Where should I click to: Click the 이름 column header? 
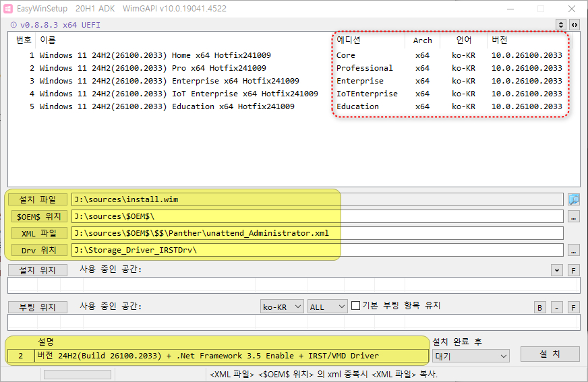pos(183,40)
